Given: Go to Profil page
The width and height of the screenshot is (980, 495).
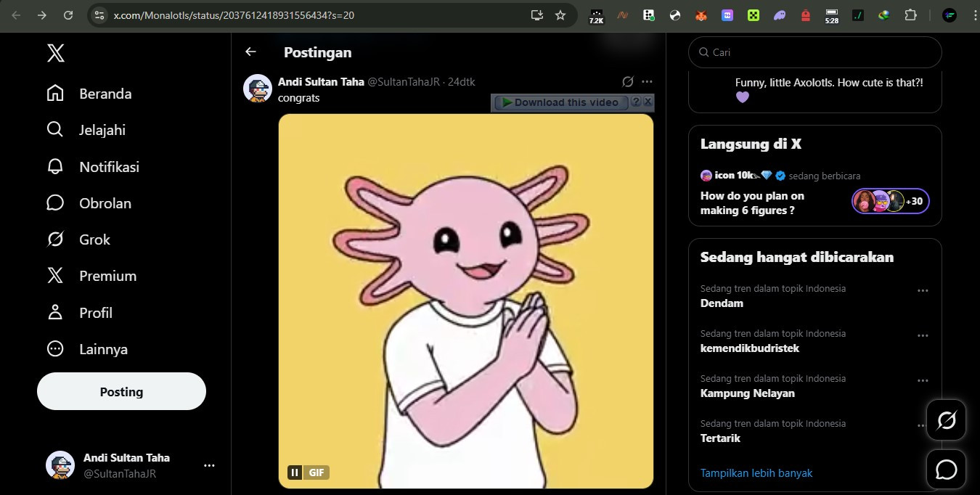Looking at the screenshot, I should (x=80, y=313).
